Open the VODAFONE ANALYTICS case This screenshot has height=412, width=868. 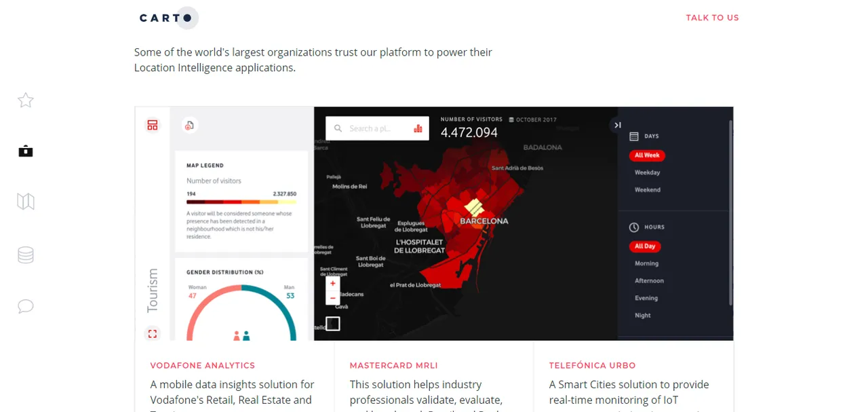pyautogui.click(x=203, y=365)
